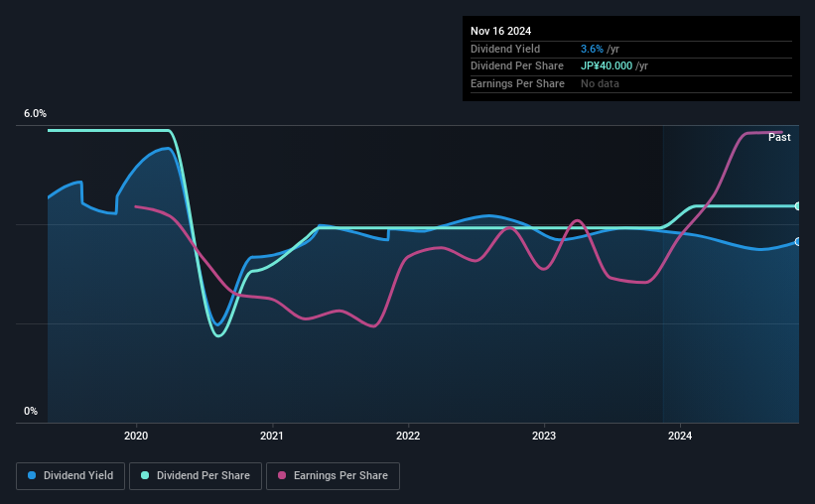Click the blue dot in Dividend Yield legend

(x=32, y=476)
